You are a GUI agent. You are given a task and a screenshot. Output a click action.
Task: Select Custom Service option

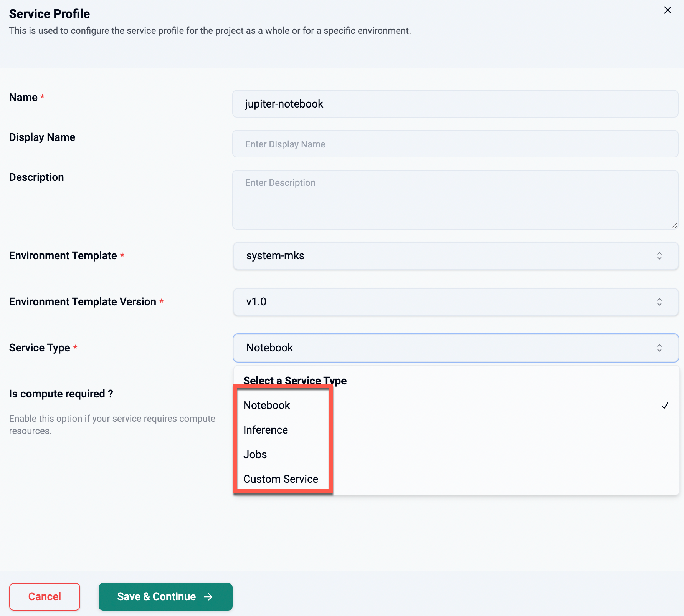(x=456, y=479)
